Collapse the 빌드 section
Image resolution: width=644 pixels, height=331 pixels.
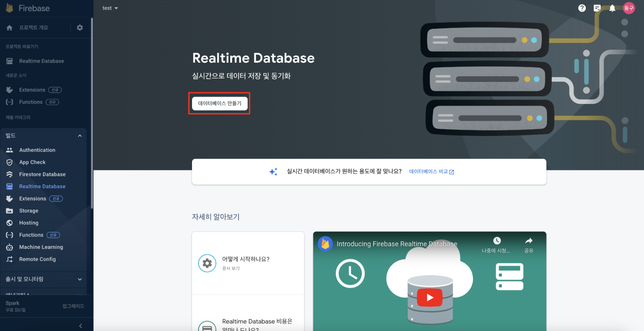pyautogui.click(x=80, y=135)
